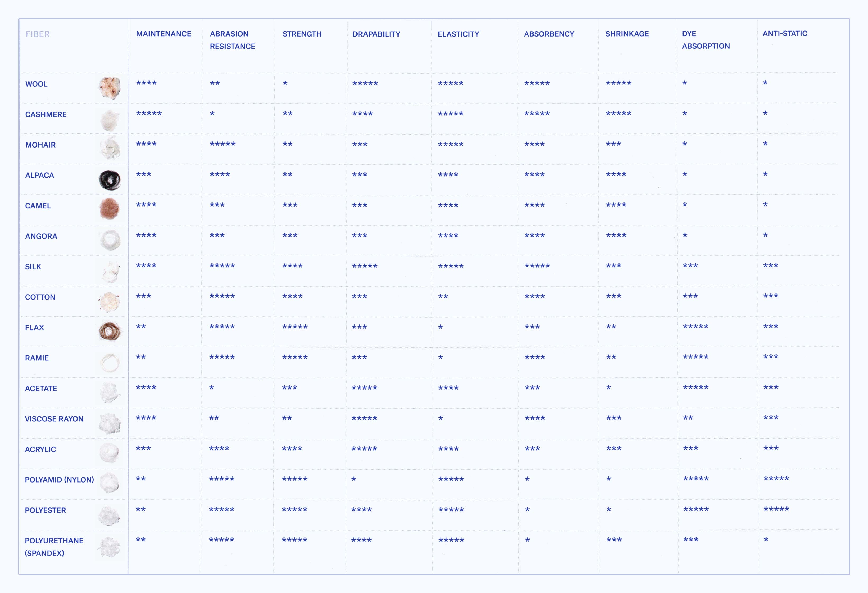Click the WOOL row label

click(x=36, y=84)
